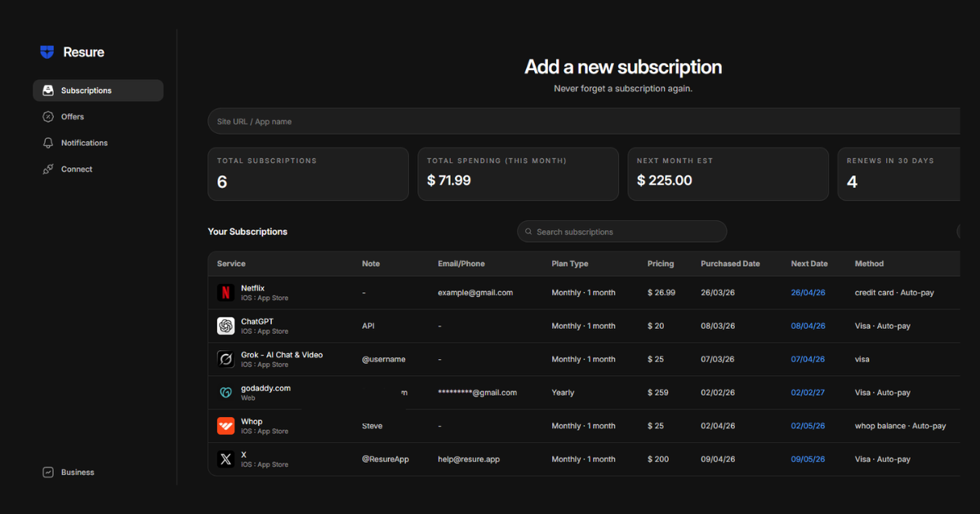Click the Steve note cell
The height and width of the screenshot is (514, 980).
pos(372,426)
